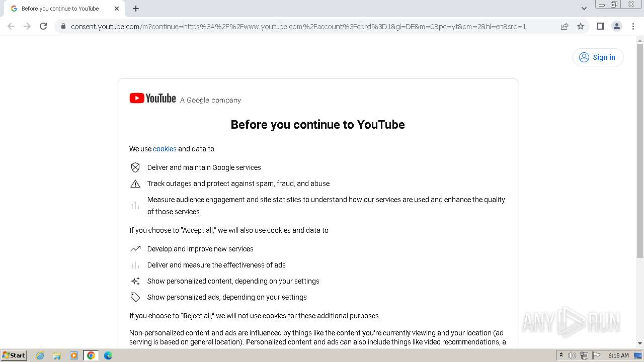Toggle the browser side panel
The image size is (644, 362).
(x=600, y=26)
